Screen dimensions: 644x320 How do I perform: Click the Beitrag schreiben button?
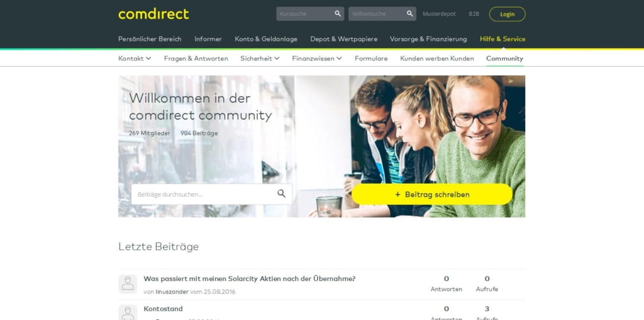point(432,194)
